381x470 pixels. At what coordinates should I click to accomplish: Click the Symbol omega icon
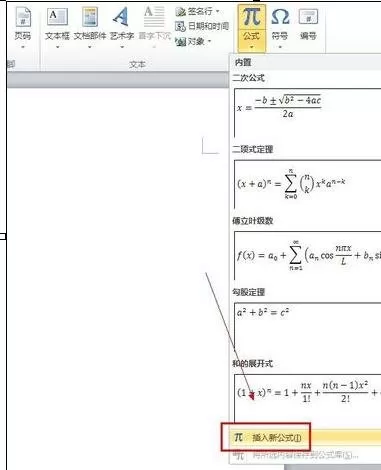280,17
